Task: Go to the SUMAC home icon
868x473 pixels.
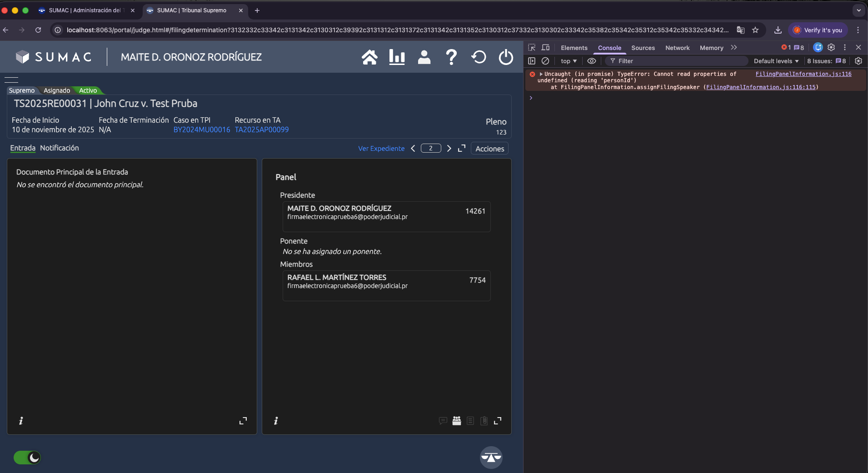Action: pyautogui.click(x=369, y=57)
